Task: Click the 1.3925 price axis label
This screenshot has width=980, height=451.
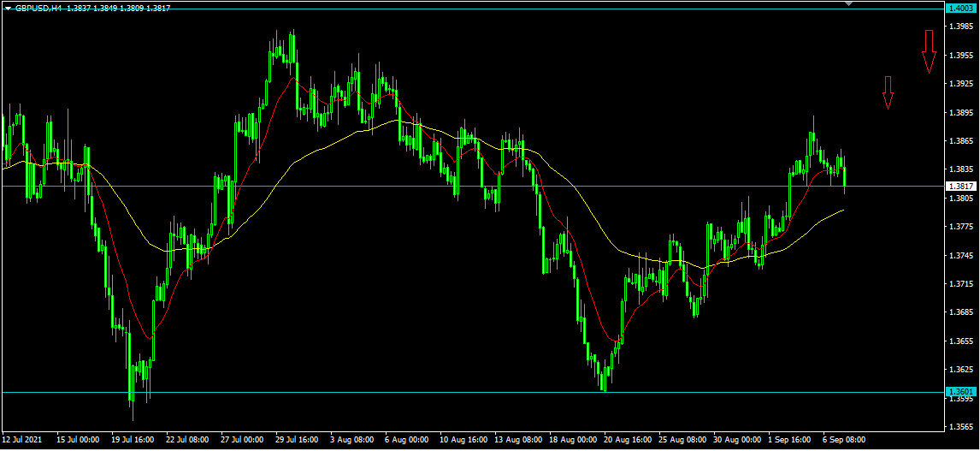Action: point(961,84)
